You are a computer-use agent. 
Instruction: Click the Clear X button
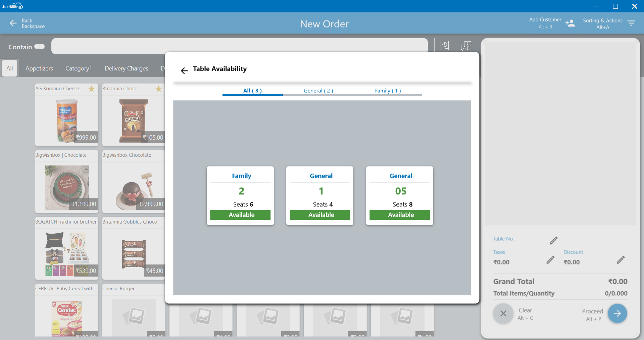coord(503,313)
